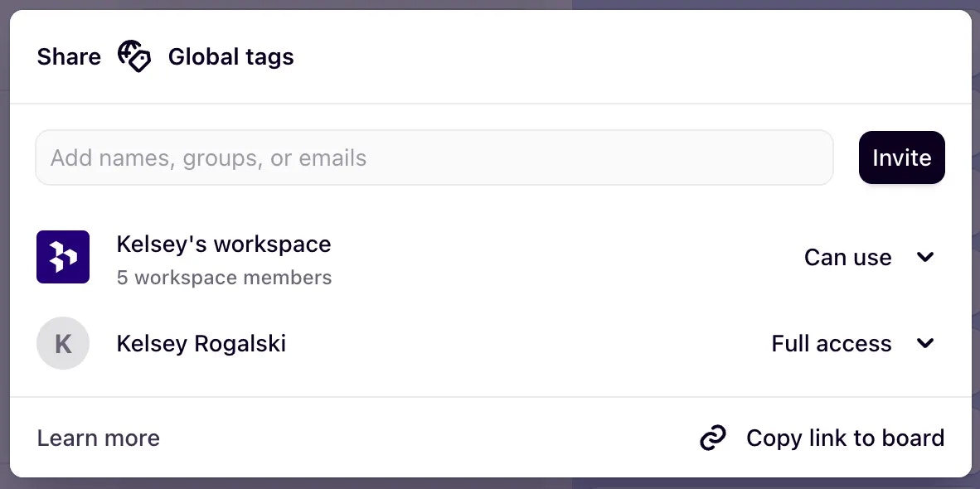This screenshot has height=489, width=980.
Task: Expand the chevron beside Full access
Action: point(925,343)
